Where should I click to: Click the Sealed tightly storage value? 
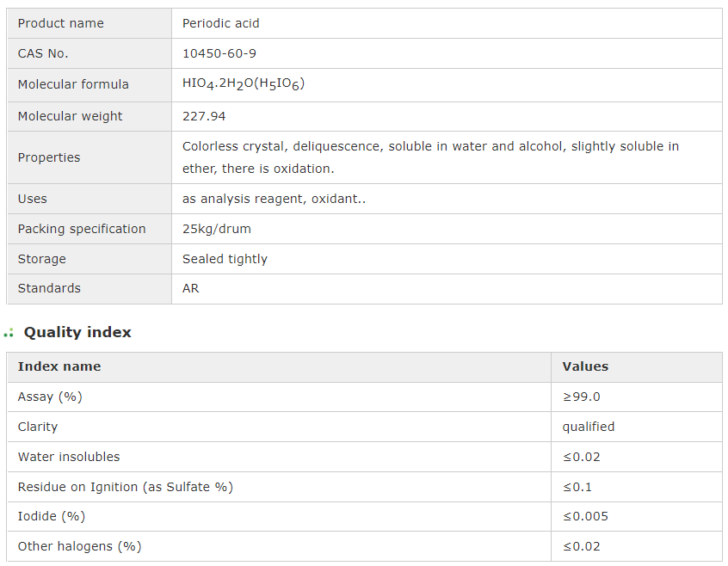click(225, 259)
